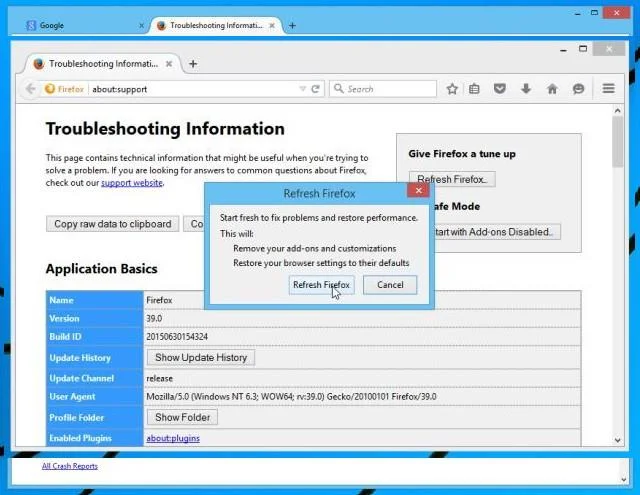
Task: Bookmark this page with the star icon
Action: coord(452,89)
